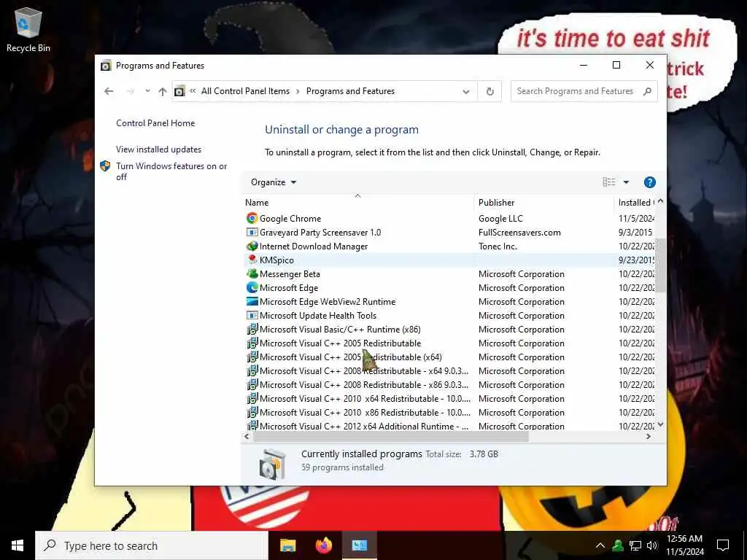Click the refresh address bar button

click(x=489, y=91)
